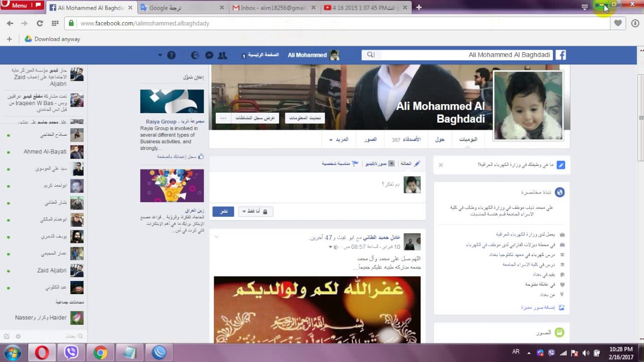This screenshot has height=362, width=644.
Task: Close the Facebook Ali Mohammed tab
Action: pos(130,8)
